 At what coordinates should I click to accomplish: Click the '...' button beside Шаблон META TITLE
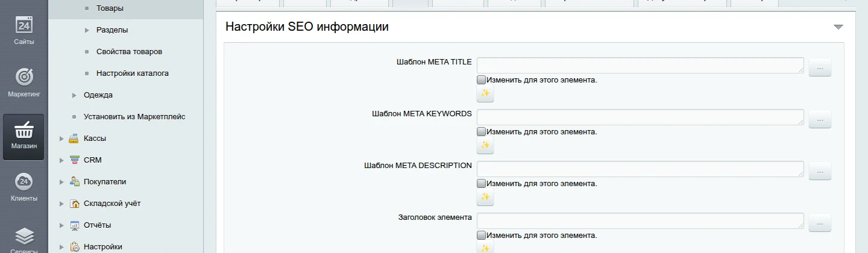coord(820,68)
